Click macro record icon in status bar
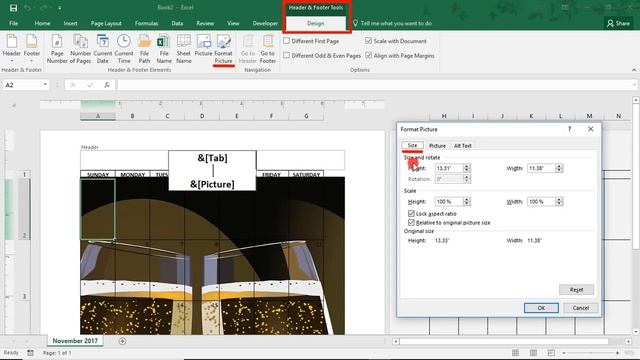The image size is (640, 360). point(31,353)
